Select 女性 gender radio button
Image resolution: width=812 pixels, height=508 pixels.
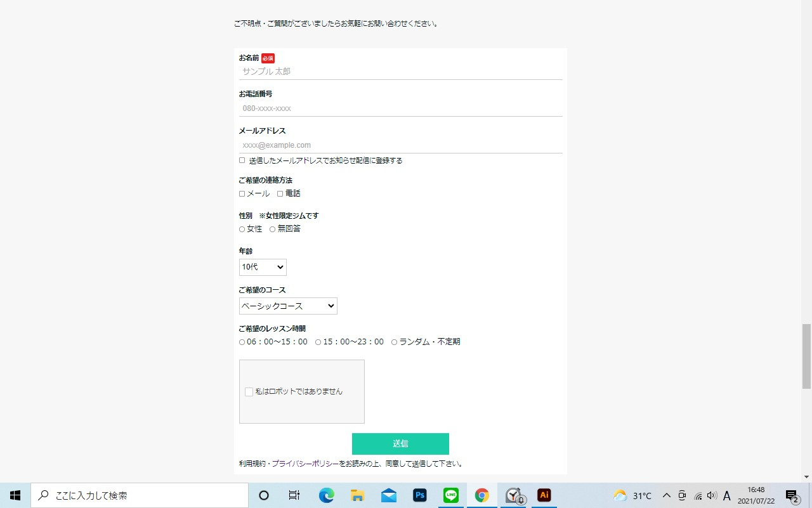(242, 229)
